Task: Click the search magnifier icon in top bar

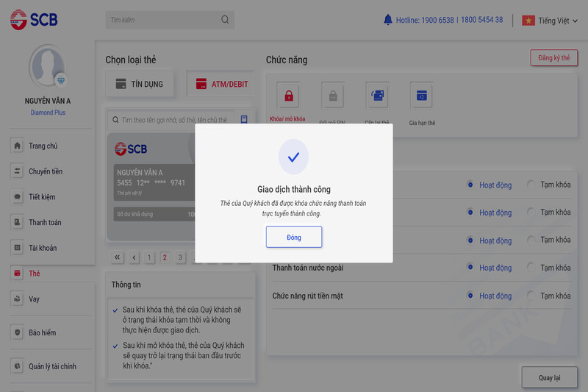Action: pos(225,20)
